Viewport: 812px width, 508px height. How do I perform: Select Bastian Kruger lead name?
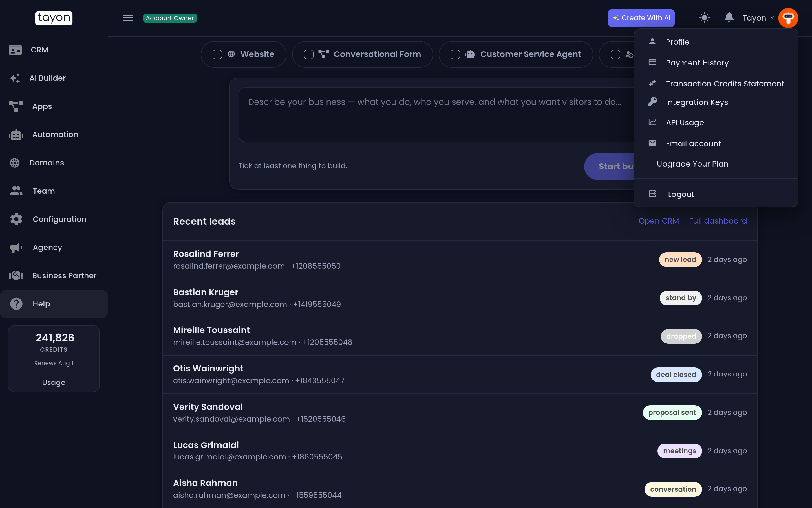205,292
